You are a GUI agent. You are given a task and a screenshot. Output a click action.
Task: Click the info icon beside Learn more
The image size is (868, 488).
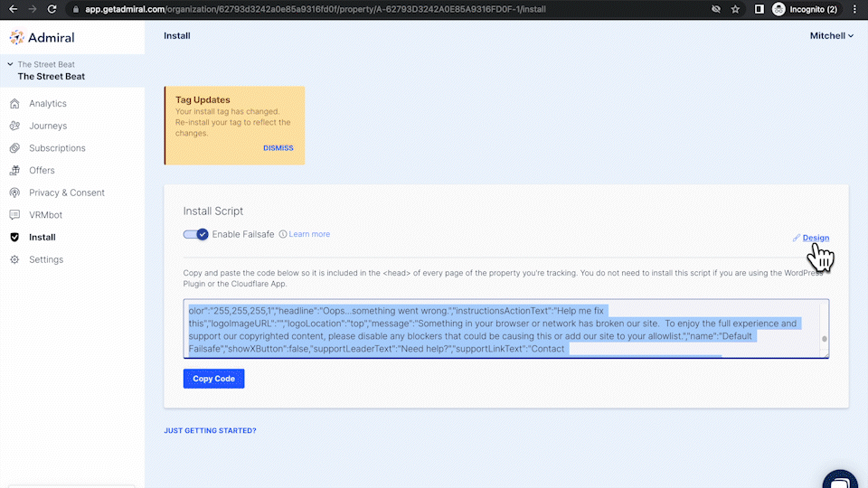coord(283,234)
